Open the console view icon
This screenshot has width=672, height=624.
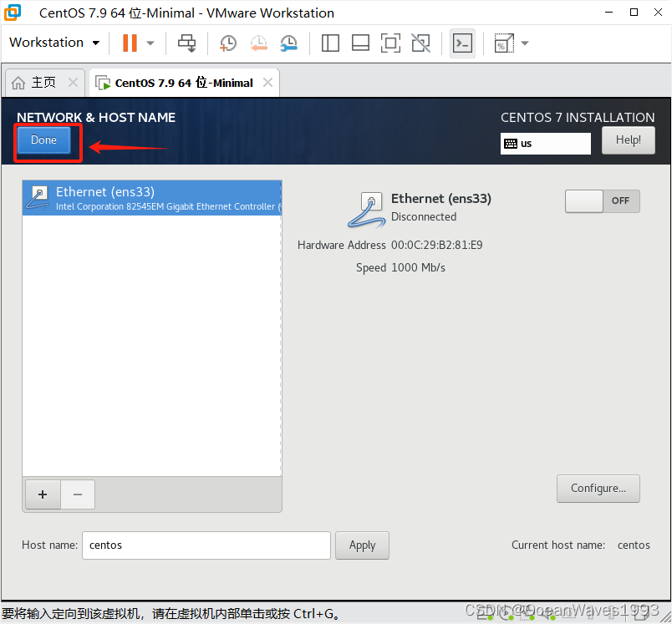tap(462, 43)
